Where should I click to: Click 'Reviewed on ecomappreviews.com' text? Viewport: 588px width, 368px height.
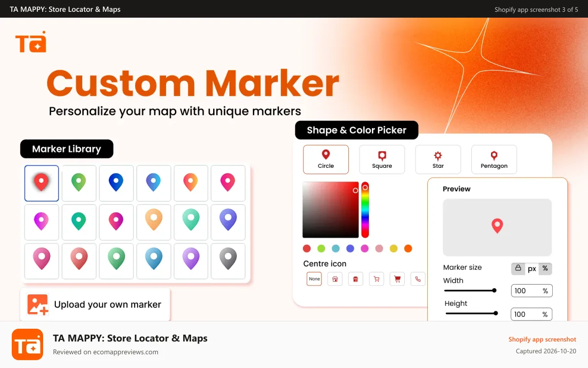click(x=105, y=352)
